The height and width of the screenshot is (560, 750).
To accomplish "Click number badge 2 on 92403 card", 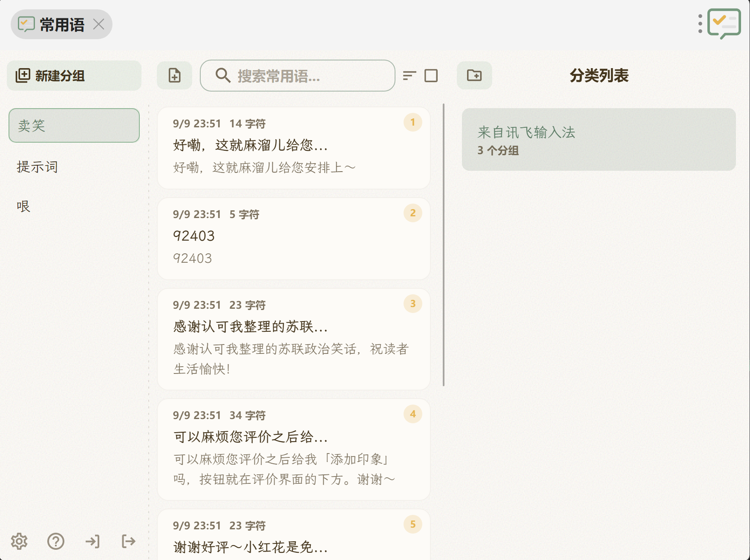I will tap(412, 213).
